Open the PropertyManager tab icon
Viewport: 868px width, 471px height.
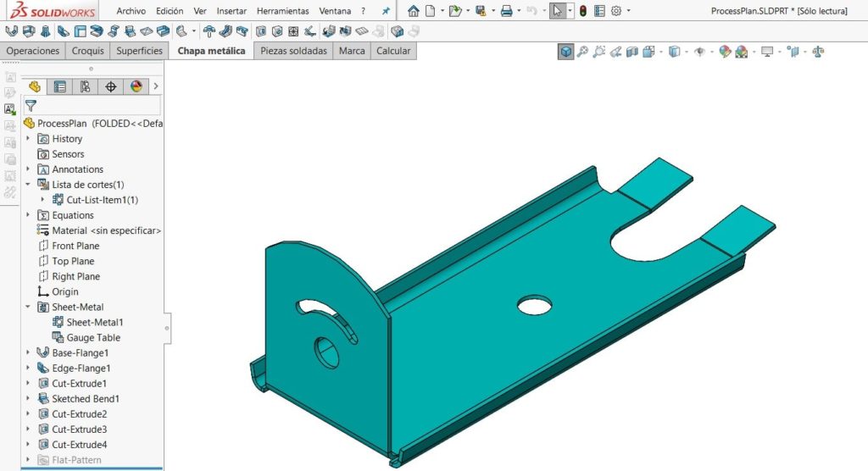tap(59, 86)
